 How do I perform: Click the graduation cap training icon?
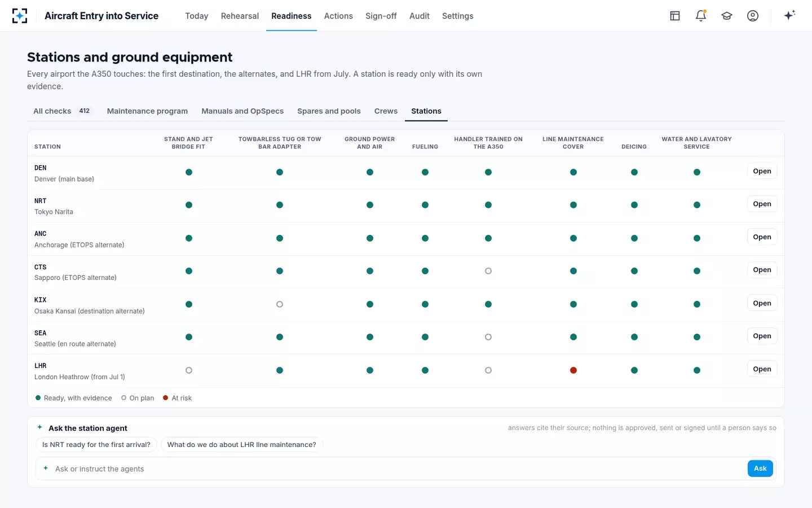[727, 16]
